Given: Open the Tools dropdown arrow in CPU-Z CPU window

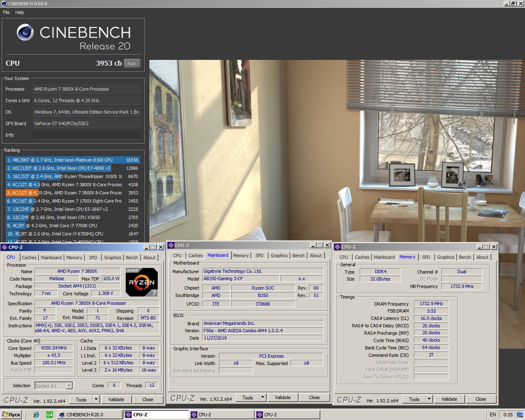Looking at the screenshot, I should pos(96,399).
